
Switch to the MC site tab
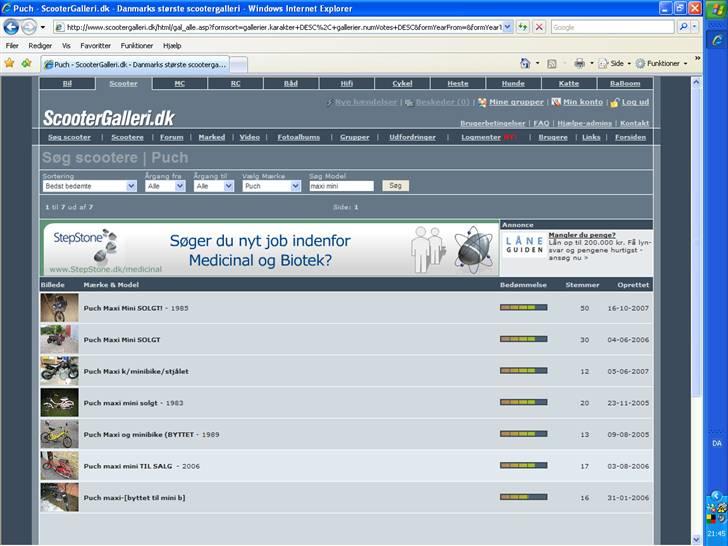click(179, 84)
